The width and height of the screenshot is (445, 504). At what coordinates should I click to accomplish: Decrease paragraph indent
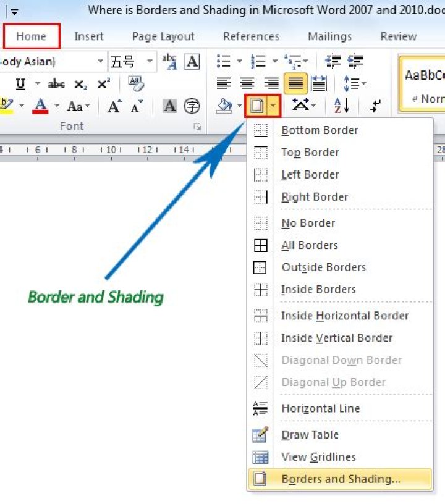(x=333, y=61)
